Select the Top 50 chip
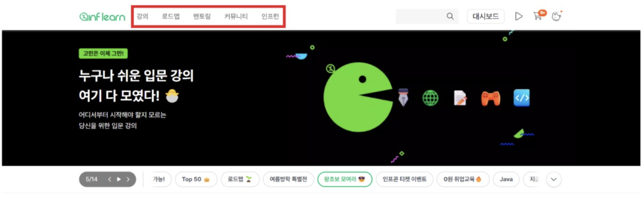The width and height of the screenshot is (644, 199). point(196,179)
